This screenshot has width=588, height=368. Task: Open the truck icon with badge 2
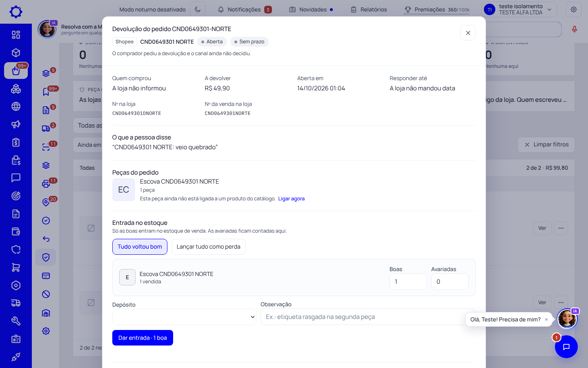point(46,128)
